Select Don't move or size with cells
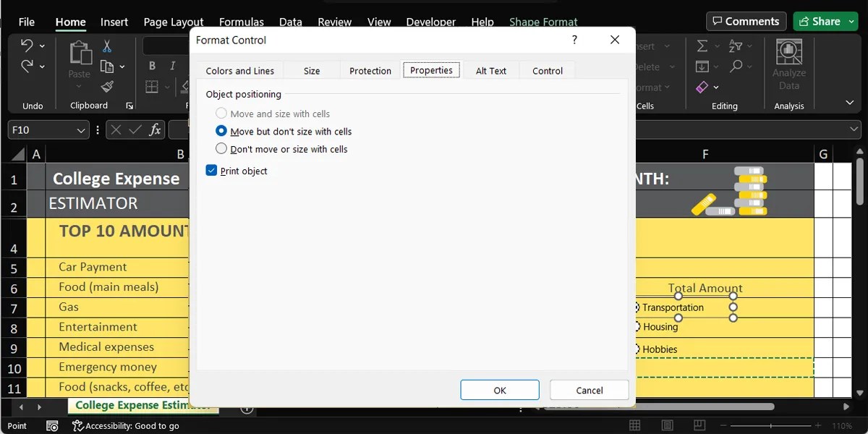Screen dimensions: 868x434 coord(221,149)
